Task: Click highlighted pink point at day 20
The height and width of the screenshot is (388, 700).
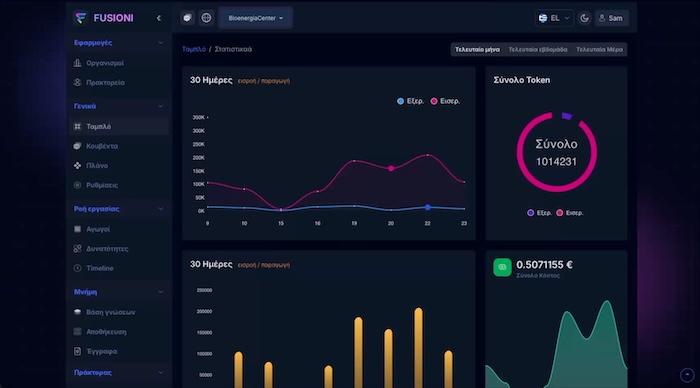Action: [391, 168]
